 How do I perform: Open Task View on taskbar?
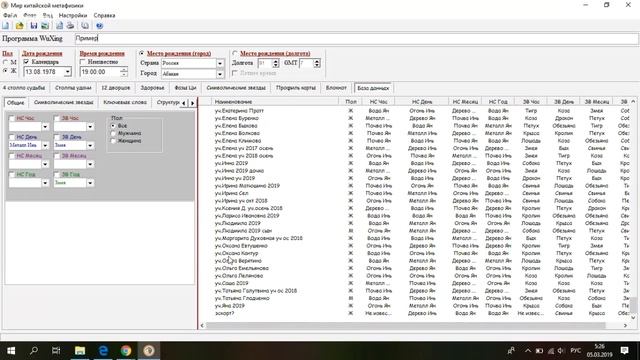56,351
